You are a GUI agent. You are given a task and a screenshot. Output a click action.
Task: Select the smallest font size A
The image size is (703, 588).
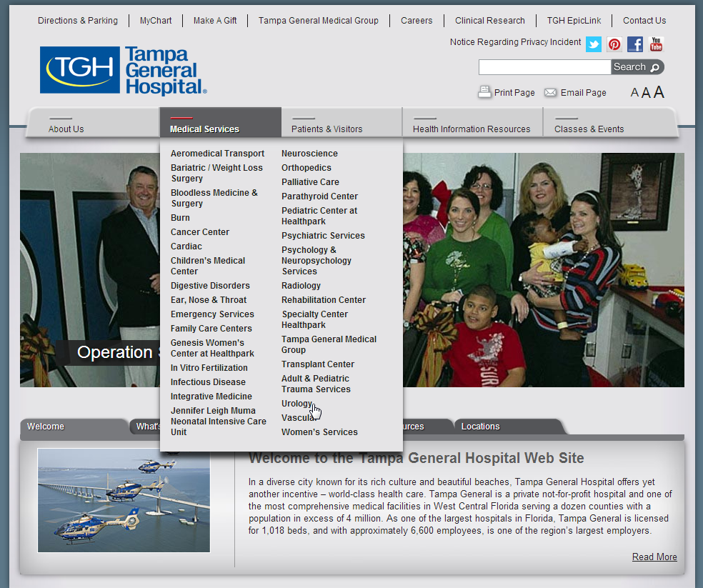[x=634, y=93]
